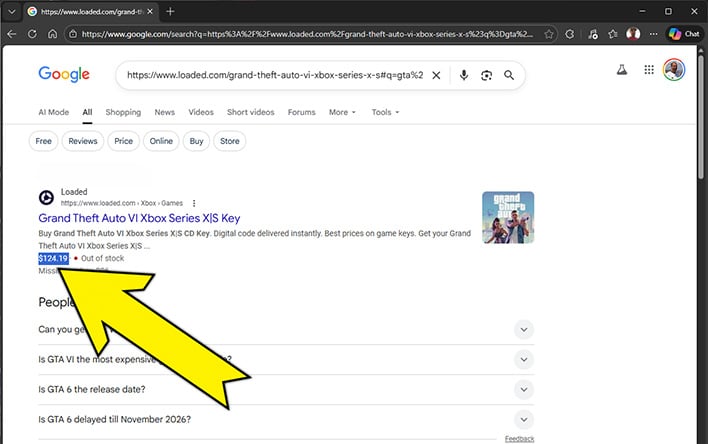The height and width of the screenshot is (444, 708).
Task: Open the favorites list icon
Action: tap(613, 34)
